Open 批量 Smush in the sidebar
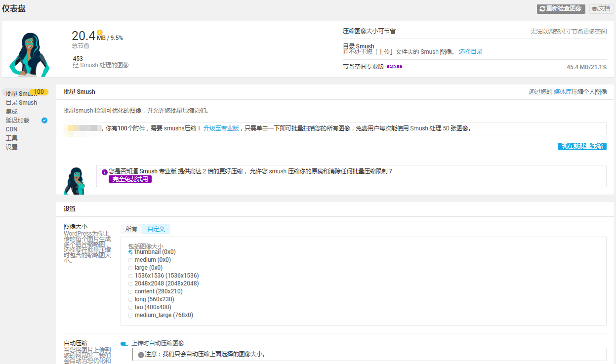This screenshot has width=616, height=364. pyautogui.click(x=18, y=94)
